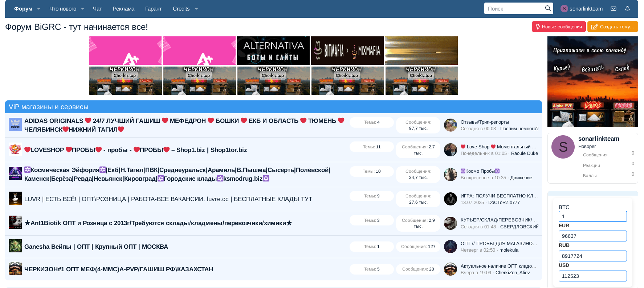Focus the Поиск search field
Viewport: 644px width, 288px height.
(x=514, y=9)
